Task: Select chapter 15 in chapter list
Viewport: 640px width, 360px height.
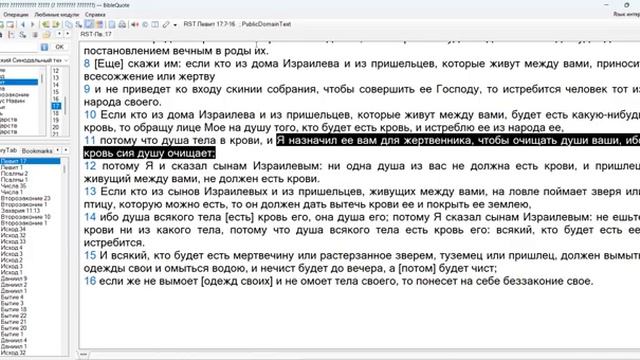Action: [x=56, y=92]
